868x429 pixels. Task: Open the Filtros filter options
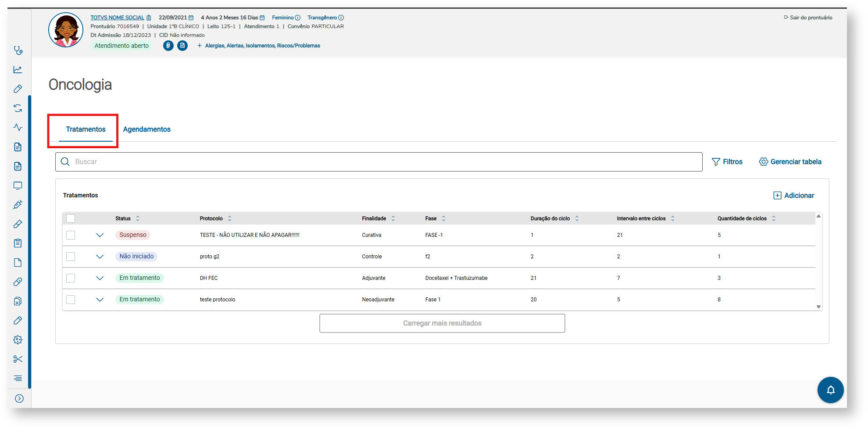[x=727, y=162]
